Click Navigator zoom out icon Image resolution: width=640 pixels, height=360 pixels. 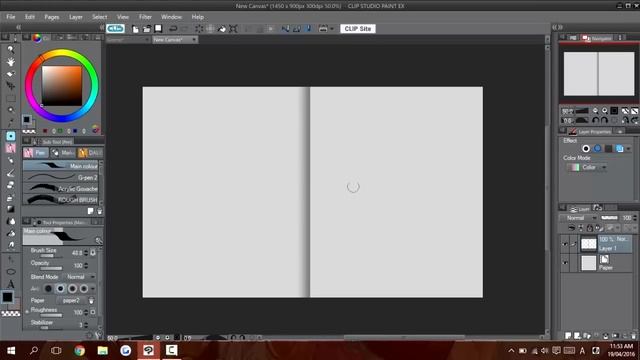click(x=595, y=111)
